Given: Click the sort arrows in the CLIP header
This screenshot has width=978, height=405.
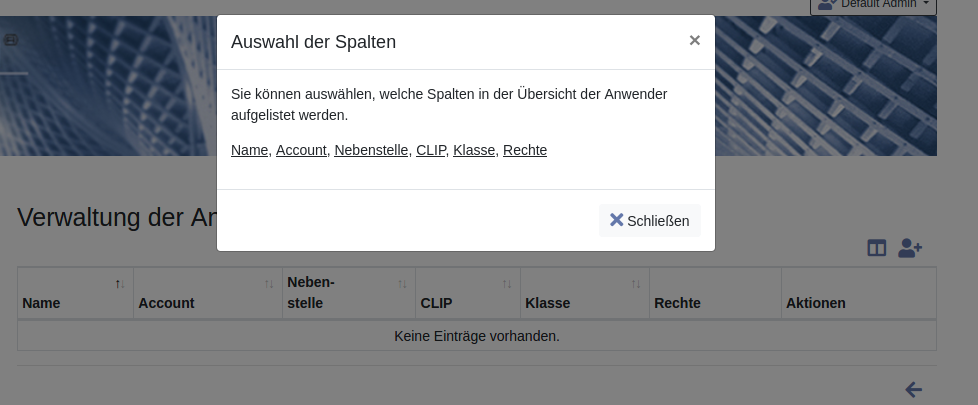Looking at the screenshot, I should pos(507,284).
